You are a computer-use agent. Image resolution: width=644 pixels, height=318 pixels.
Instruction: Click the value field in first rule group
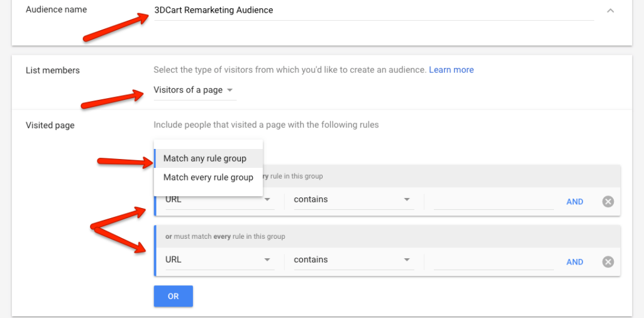493,200
